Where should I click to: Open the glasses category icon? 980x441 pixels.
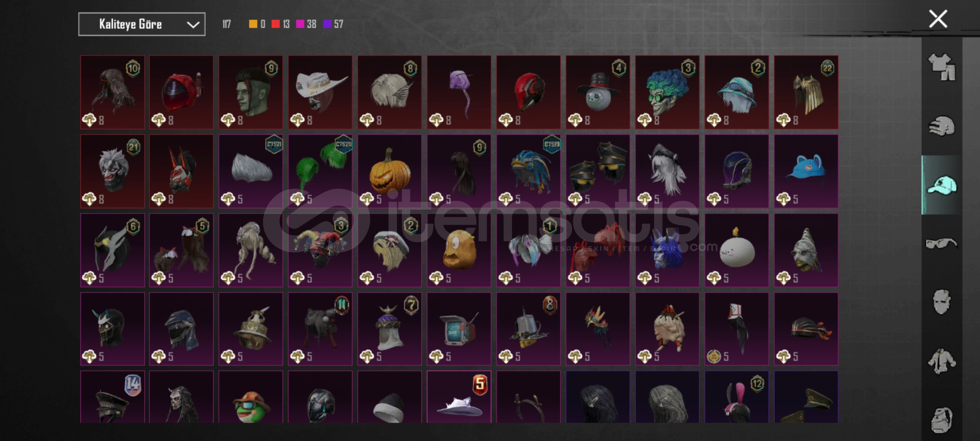click(942, 243)
